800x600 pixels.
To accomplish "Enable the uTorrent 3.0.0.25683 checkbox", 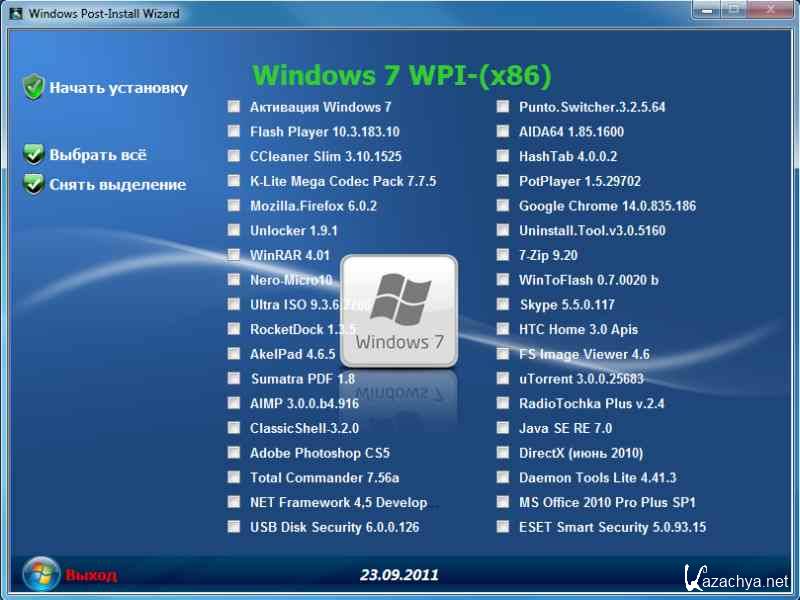I will tap(503, 379).
